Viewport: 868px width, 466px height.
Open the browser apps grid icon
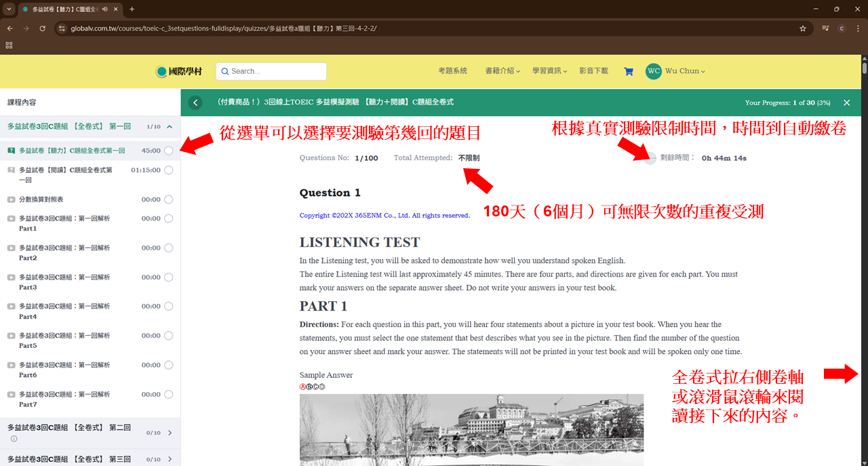coord(9,45)
